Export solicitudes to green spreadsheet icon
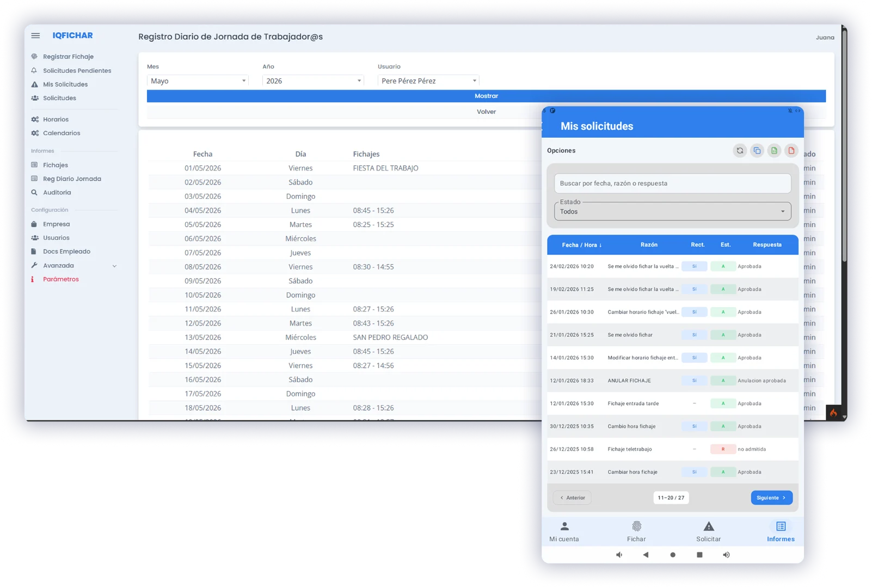Viewport: 872px width, 588px height. [x=774, y=151]
